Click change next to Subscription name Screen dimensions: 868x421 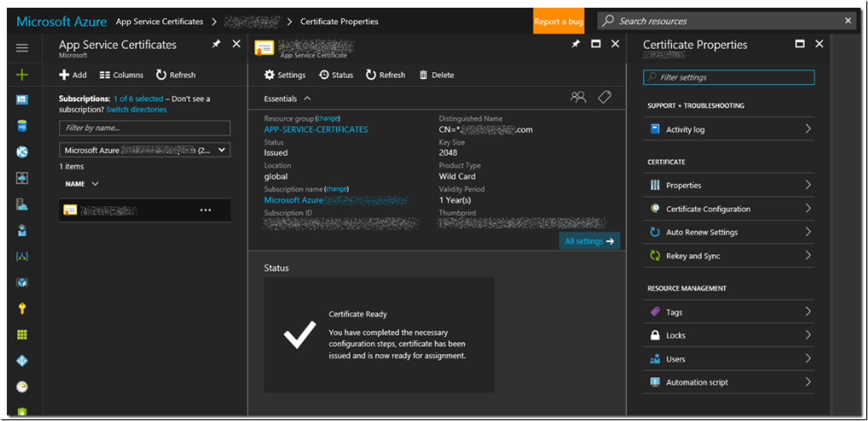click(x=336, y=189)
